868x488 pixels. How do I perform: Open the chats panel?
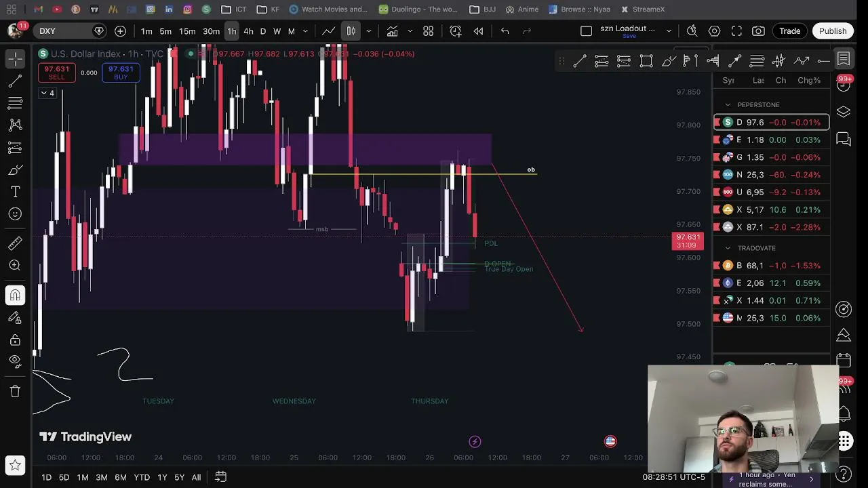pos(844,139)
